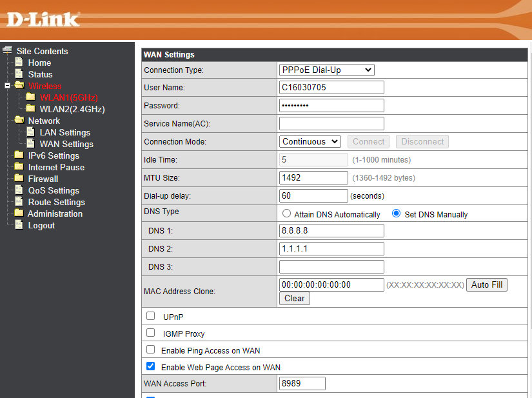Click the Logout page icon

click(x=19, y=225)
